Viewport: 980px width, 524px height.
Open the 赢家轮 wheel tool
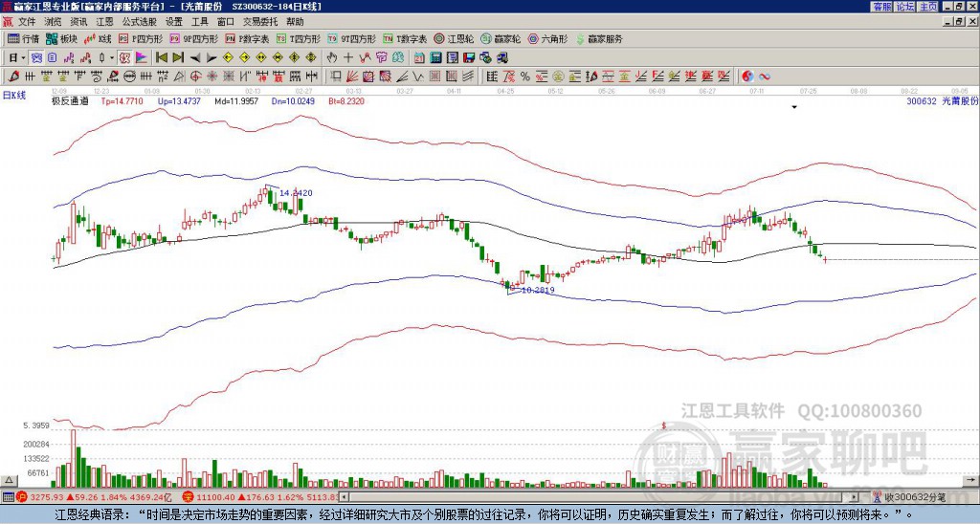pyautogui.click(x=501, y=38)
